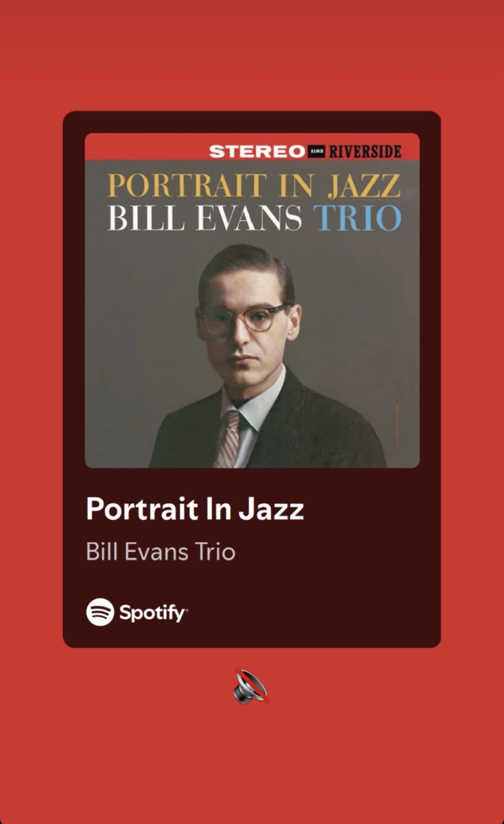Select the white "Portrait In Jazz" title
504x824 pixels.
[x=195, y=509]
